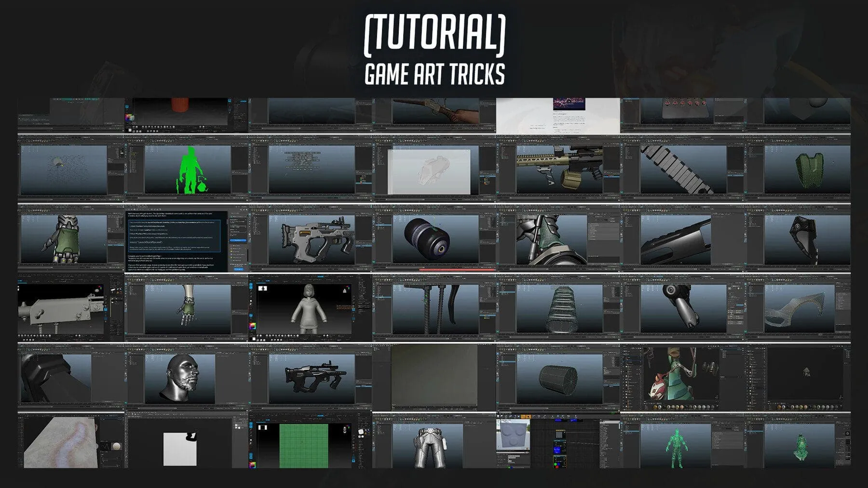Click blue button in the script install instructions
The width and height of the screenshot is (868, 488).
(238, 240)
